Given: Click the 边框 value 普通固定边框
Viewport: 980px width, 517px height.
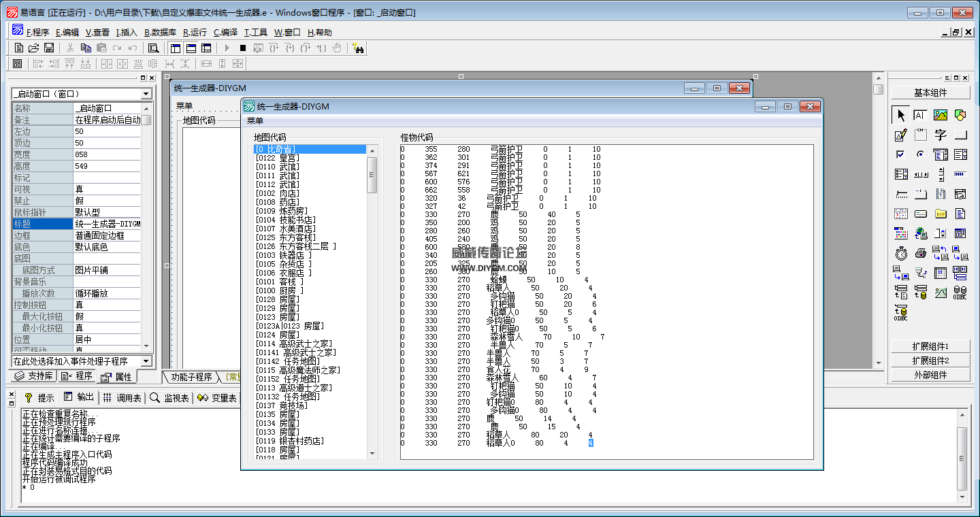Looking at the screenshot, I should pos(107,235).
